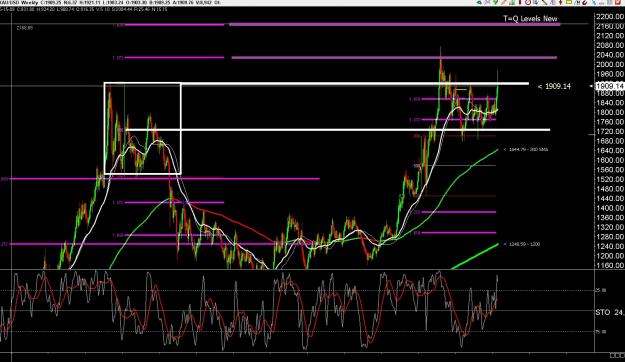The image size is (625, 362).
Task: Click the 1760.00 price axis label
Action: pyautogui.click(x=610, y=122)
